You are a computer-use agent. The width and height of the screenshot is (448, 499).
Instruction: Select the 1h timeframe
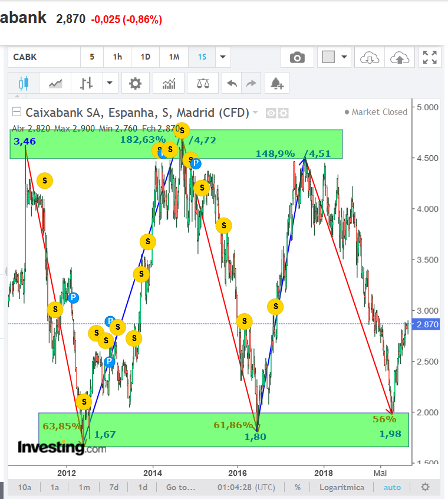tap(117, 57)
